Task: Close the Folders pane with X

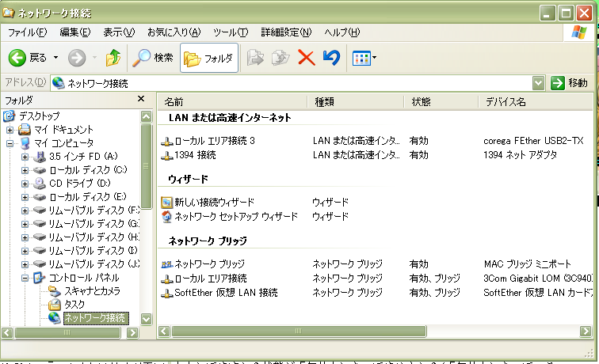Action: 141,100
